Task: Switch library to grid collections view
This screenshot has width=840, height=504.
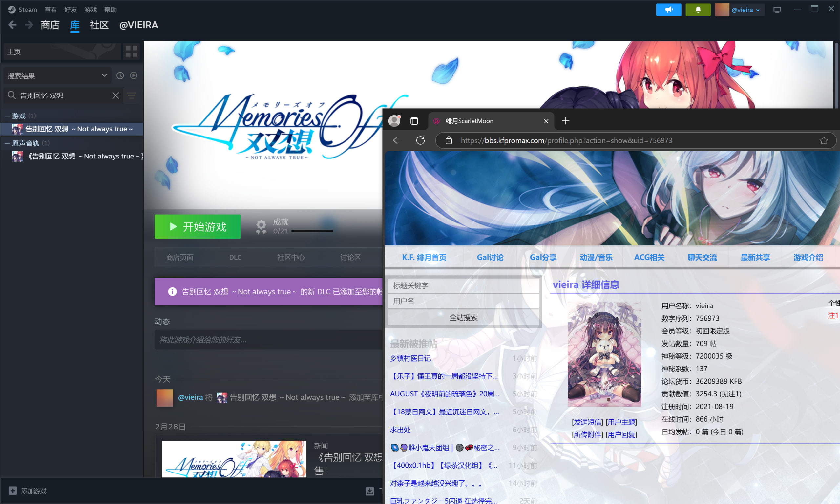Action: click(131, 51)
